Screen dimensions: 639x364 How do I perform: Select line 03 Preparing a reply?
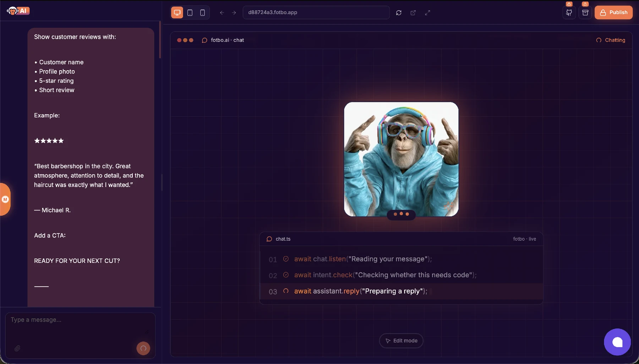pos(401,291)
